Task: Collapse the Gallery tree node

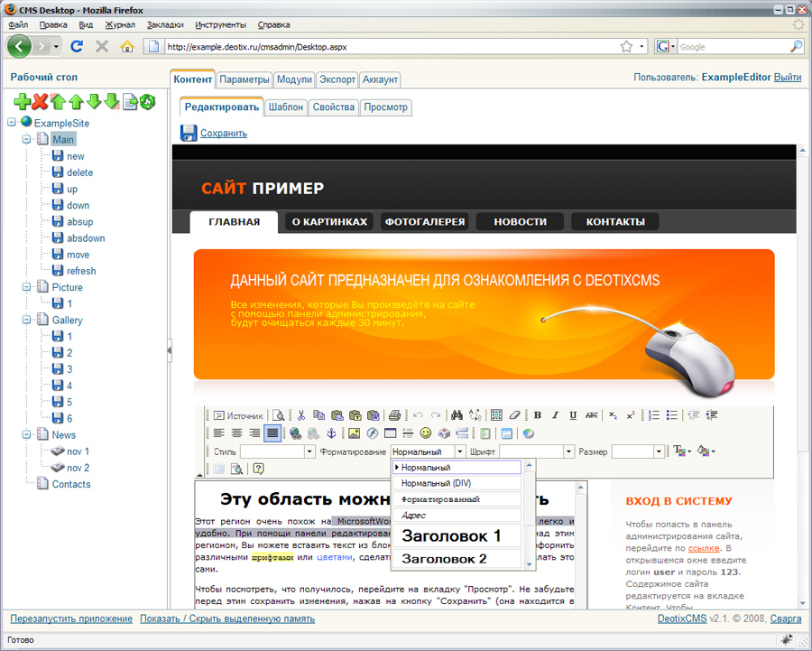Action: pyautogui.click(x=26, y=320)
